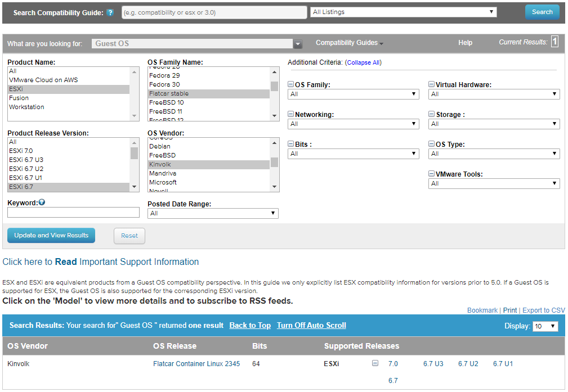Collapse the Bits criteria section
This screenshot has width=568, height=392.
290,145
